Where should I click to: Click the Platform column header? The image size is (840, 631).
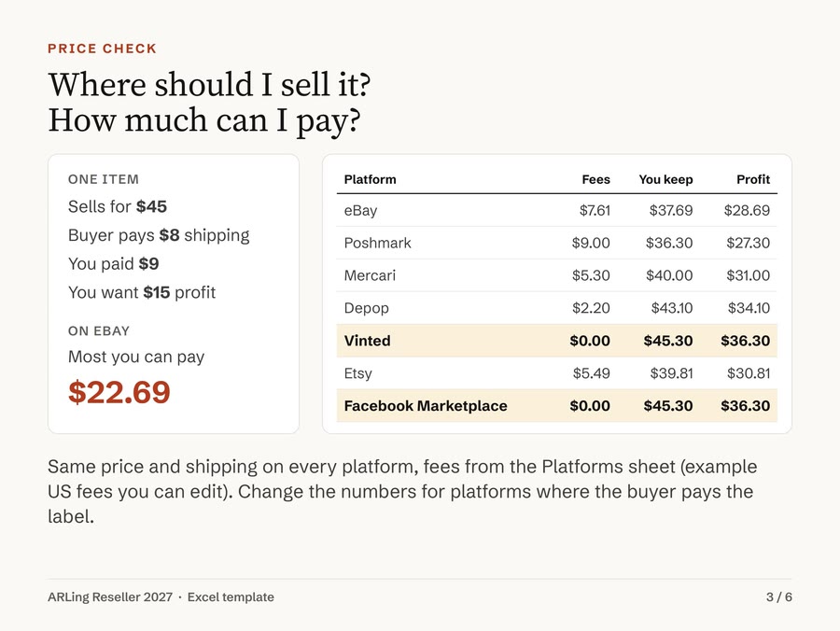pyautogui.click(x=371, y=179)
